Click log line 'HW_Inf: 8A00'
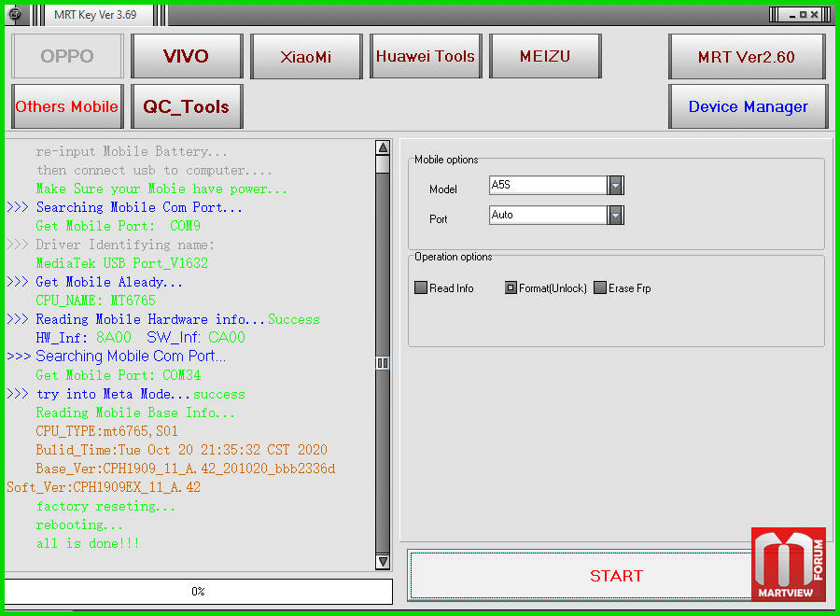 click(83, 338)
